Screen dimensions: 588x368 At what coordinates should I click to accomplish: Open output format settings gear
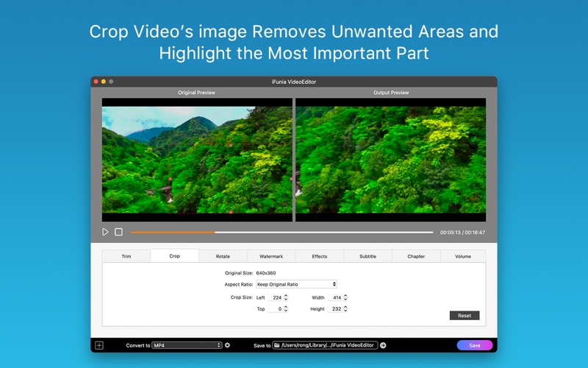tap(227, 345)
